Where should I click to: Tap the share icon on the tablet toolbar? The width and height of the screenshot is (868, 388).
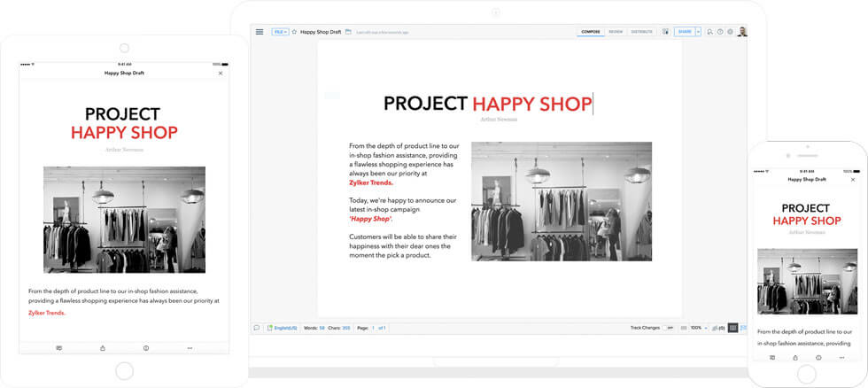pyautogui.click(x=103, y=348)
